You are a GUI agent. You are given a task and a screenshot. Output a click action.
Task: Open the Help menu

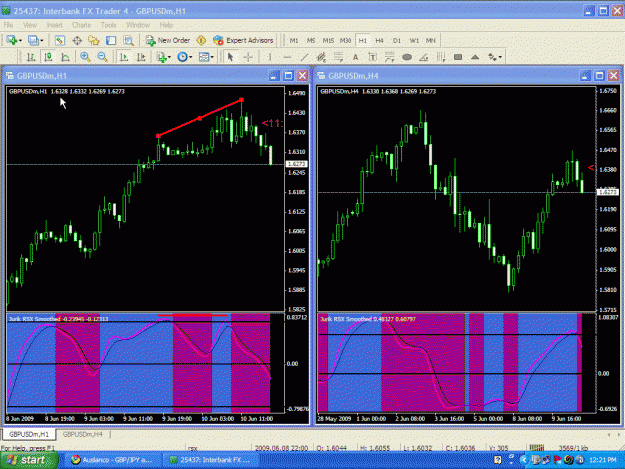click(166, 25)
